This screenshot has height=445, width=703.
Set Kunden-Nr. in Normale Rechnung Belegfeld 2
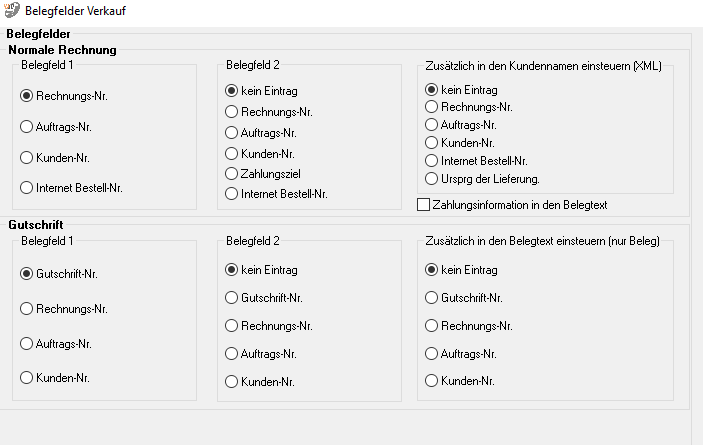pyautogui.click(x=232, y=153)
